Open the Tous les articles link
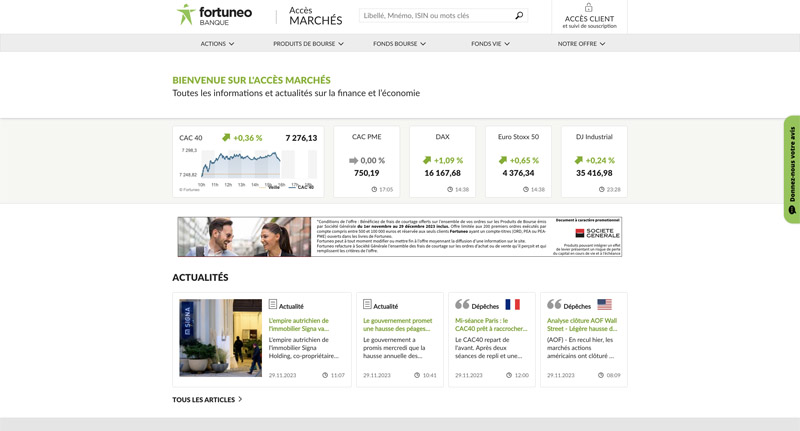This screenshot has height=431, width=800. point(207,399)
